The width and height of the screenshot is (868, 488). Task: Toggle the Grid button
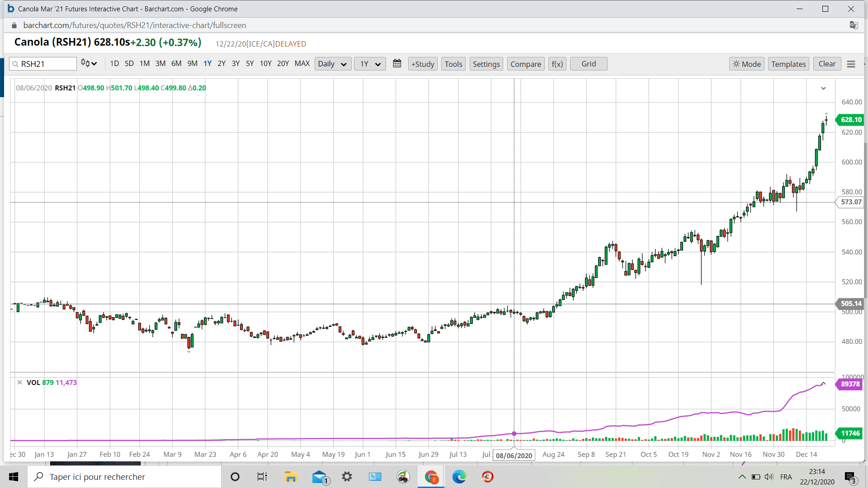tap(588, 64)
